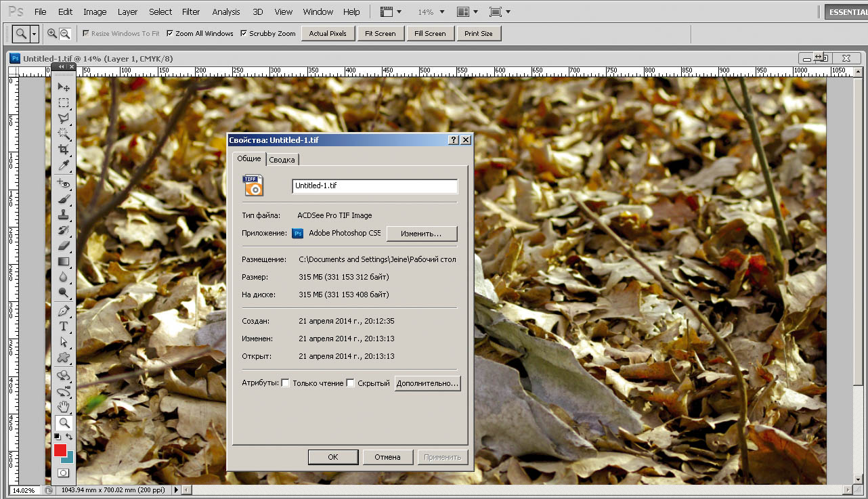Select the Pen tool

coord(64,311)
